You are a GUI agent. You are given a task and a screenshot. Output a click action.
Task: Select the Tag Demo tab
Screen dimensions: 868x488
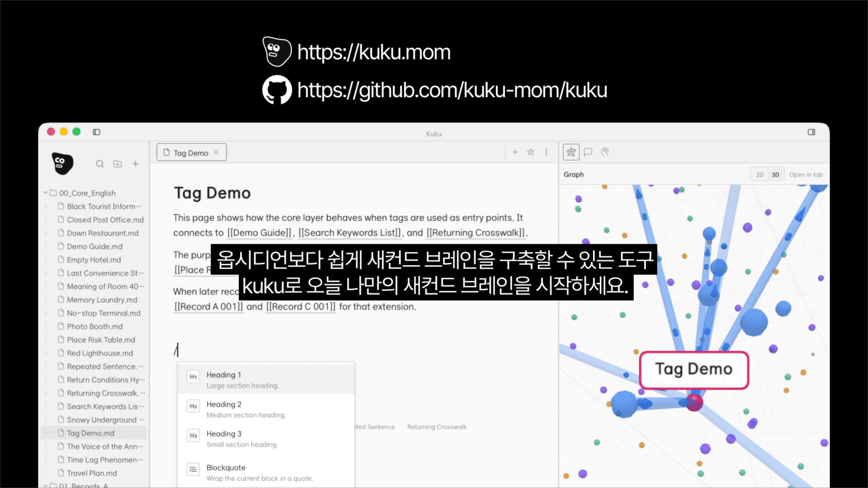tap(191, 153)
